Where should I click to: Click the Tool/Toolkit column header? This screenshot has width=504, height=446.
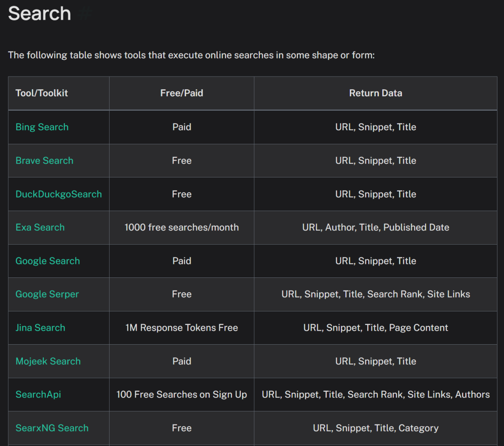point(42,93)
